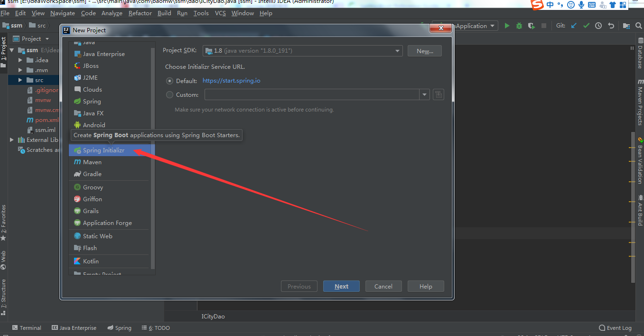Image resolution: width=644 pixels, height=336 pixels.
Task: Click the New... SDK button
Action: point(425,51)
